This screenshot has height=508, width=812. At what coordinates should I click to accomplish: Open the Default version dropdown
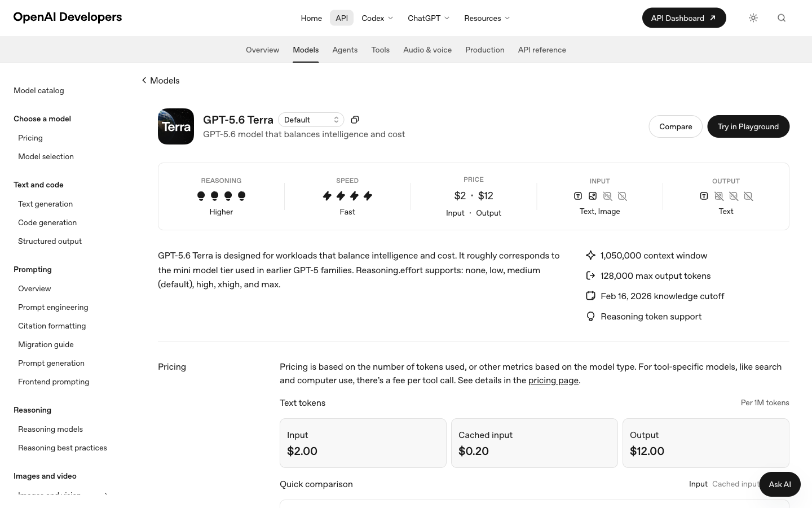(311, 120)
